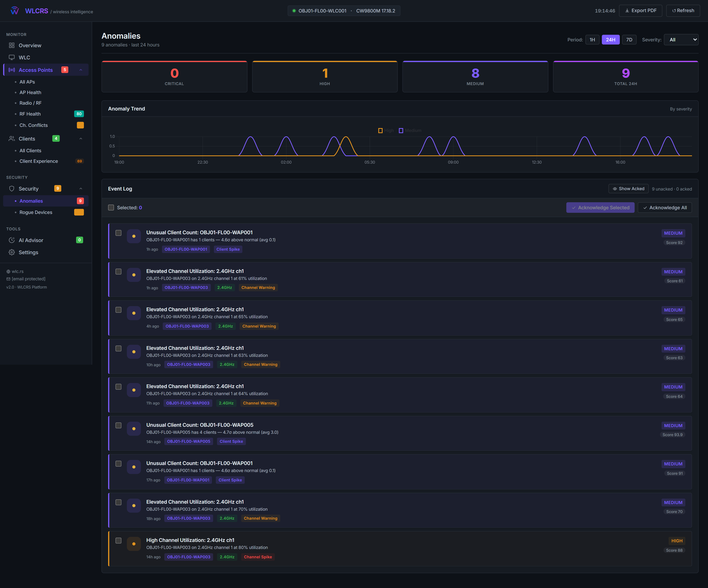
Task: Check the event with 65% channel utilization
Action: (118, 310)
